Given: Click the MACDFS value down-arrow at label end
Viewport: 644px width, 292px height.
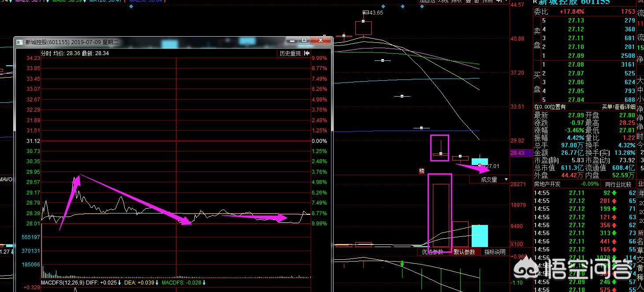Looking at the screenshot, I should pyautogui.click(x=204, y=282).
